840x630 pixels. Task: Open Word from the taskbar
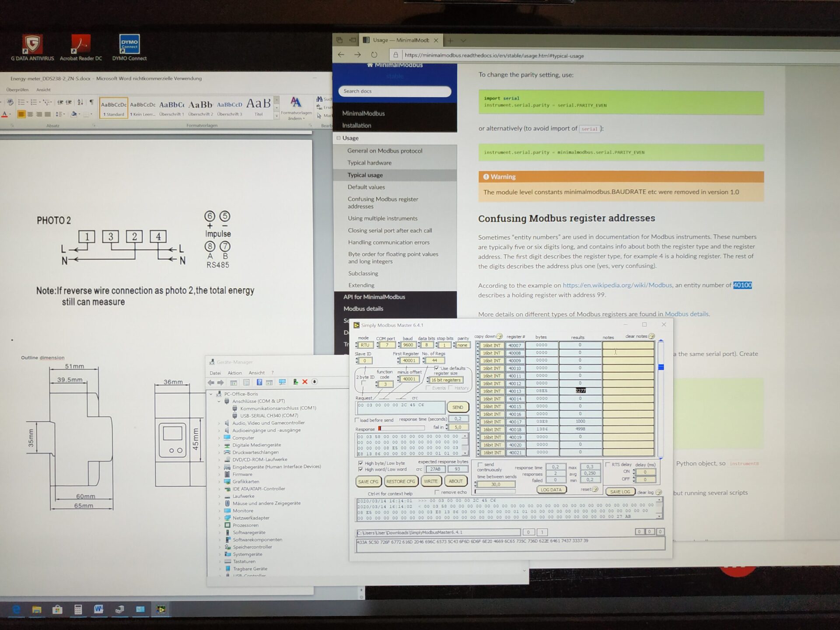98,609
